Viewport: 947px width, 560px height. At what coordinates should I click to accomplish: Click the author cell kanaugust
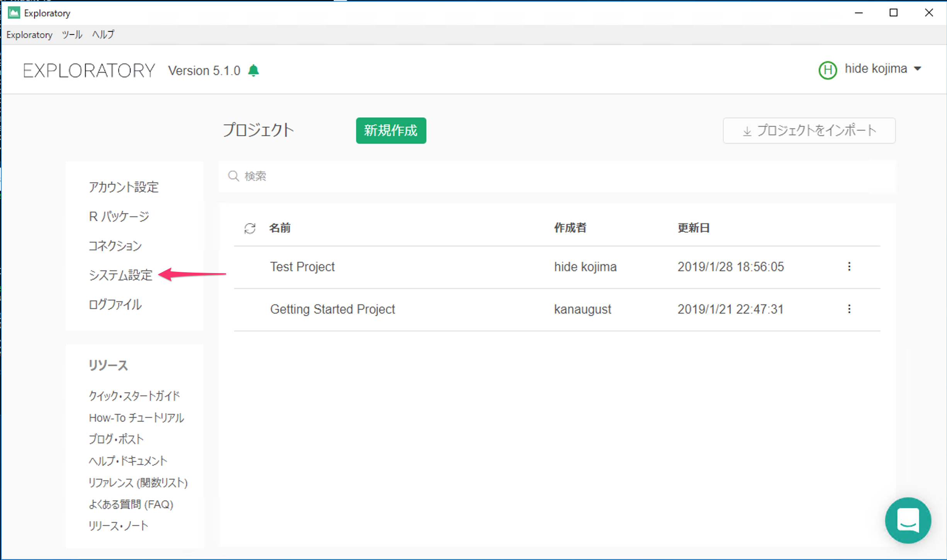[582, 309]
